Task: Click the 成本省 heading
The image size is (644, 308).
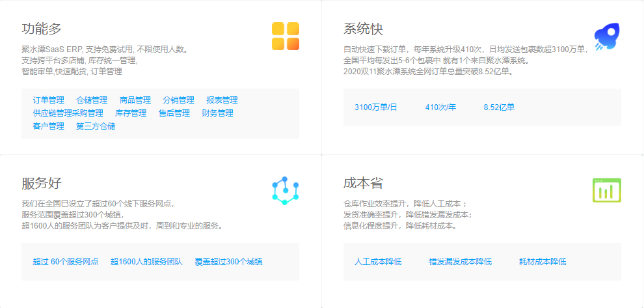Action: tap(363, 183)
